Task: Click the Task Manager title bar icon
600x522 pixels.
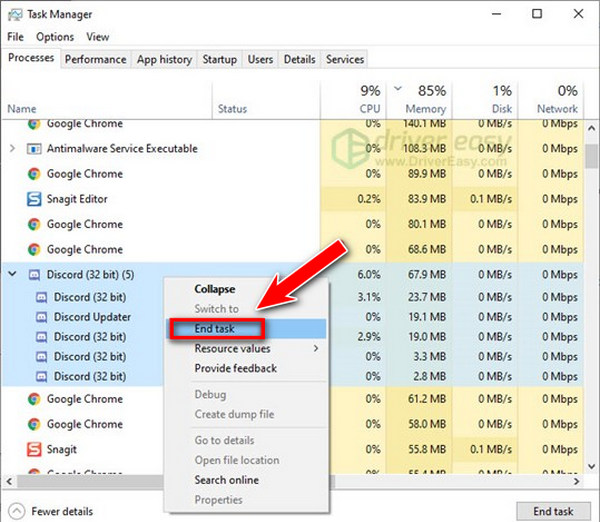Action: pos(15,15)
